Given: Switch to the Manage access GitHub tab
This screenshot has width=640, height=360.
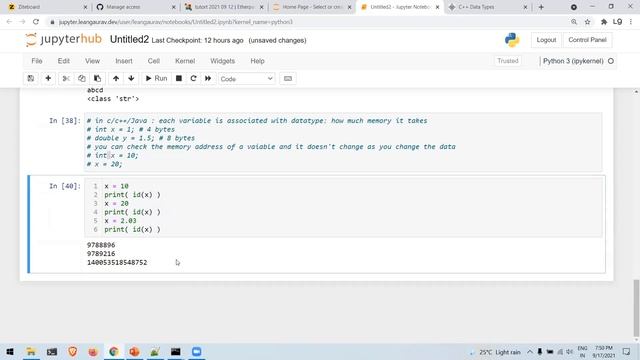Looking at the screenshot, I should point(135,7).
